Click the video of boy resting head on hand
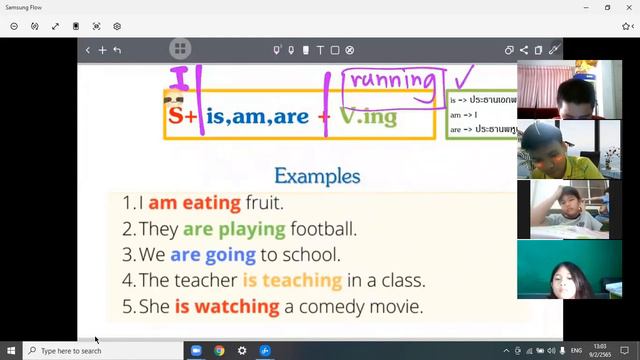Screen dimensions: 640x360 [569, 209]
